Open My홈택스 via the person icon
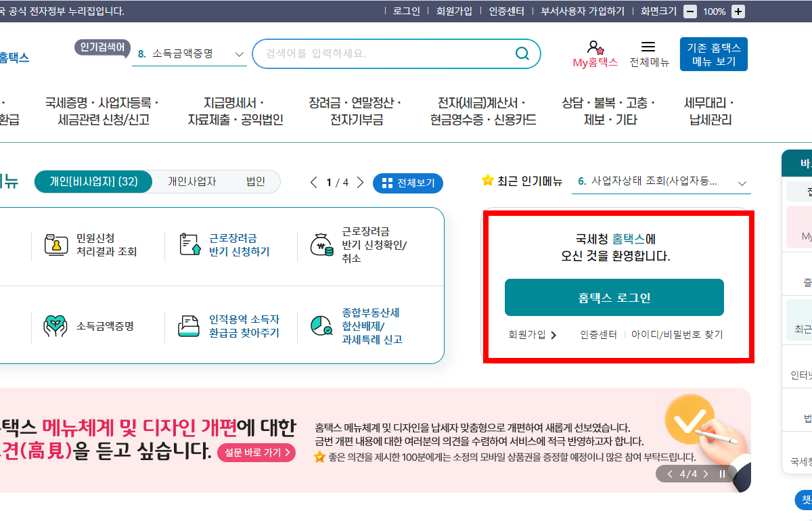The width and height of the screenshot is (812, 521). (x=595, y=47)
